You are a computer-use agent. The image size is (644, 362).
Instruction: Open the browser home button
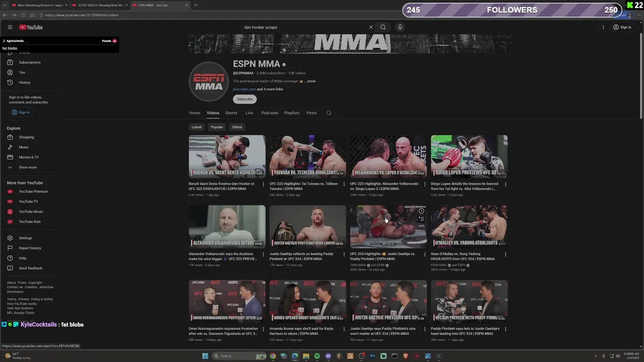31,15
